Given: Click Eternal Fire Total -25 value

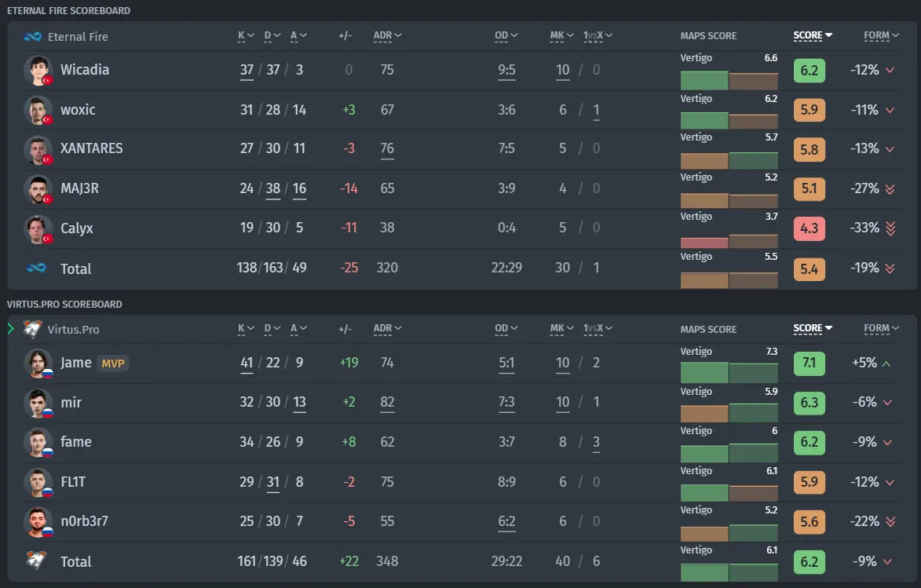Looking at the screenshot, I should pos(349,268).
